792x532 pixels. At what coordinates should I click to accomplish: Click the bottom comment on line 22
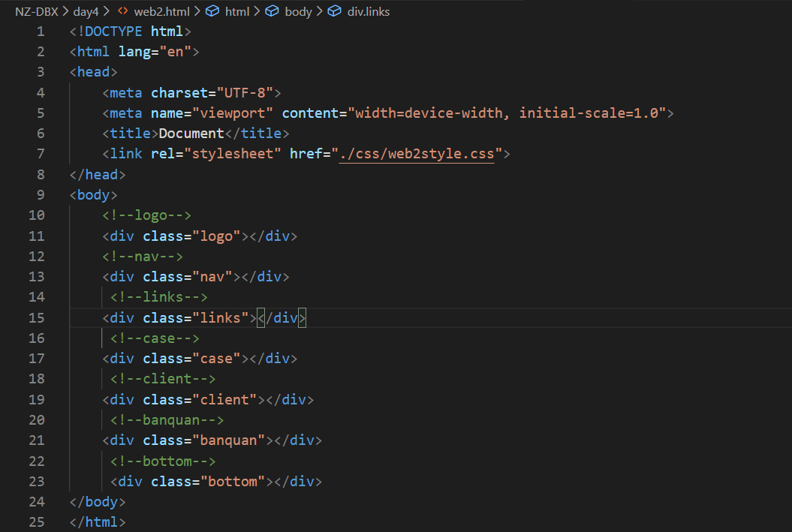163,461
